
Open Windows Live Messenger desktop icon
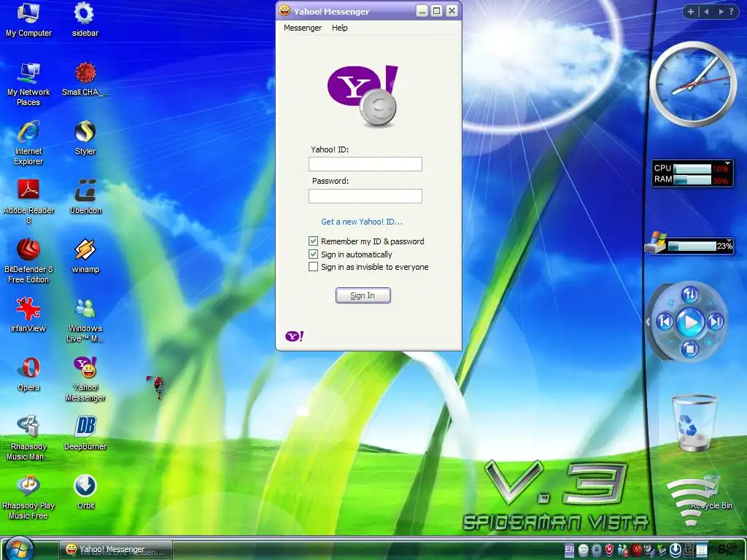pos(85,319)
